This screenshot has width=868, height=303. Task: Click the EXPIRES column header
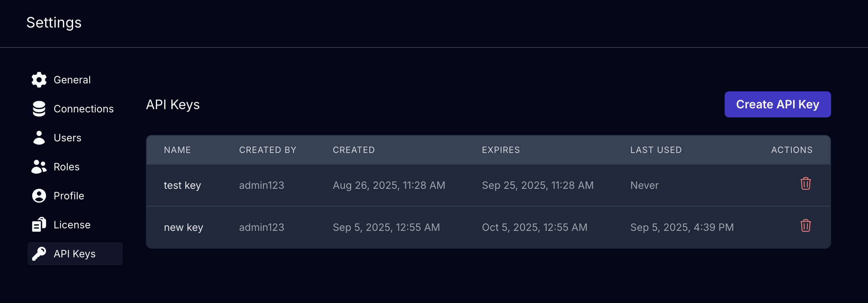(x=501, y=150)
